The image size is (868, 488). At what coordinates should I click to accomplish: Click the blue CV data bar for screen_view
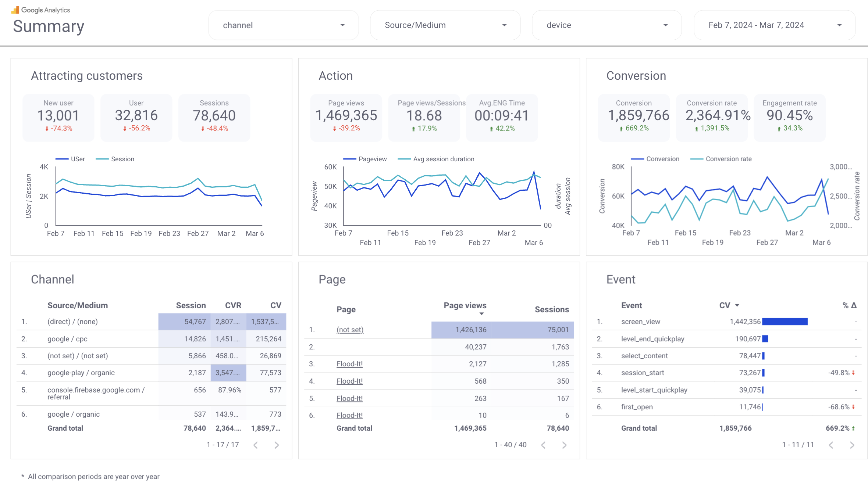coord(786,322)
